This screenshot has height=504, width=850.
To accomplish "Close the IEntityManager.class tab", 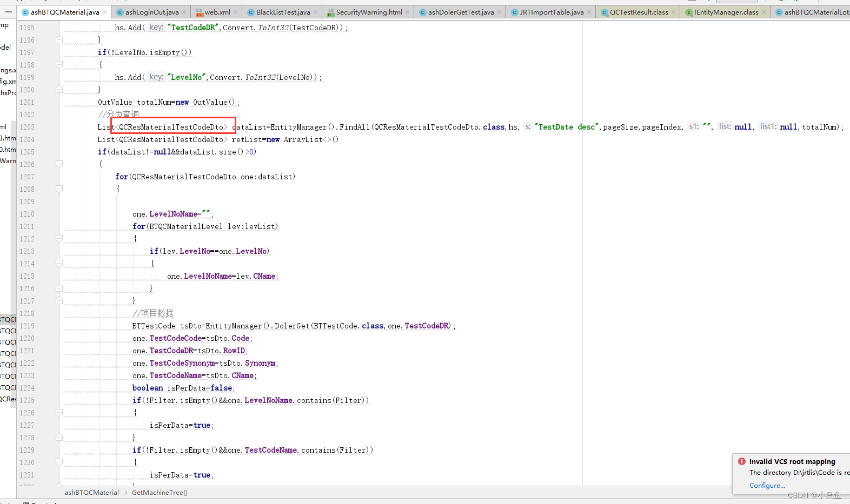I will click(x=764, y=12).
